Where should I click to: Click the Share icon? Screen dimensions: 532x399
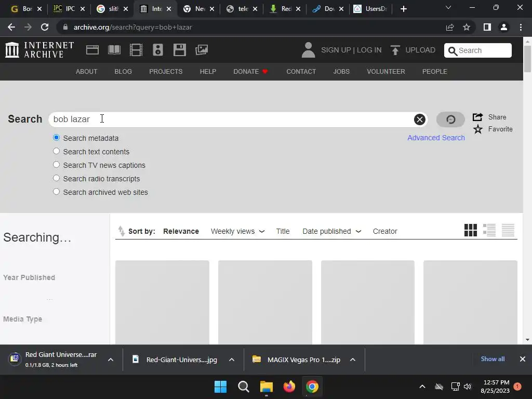(x=478, y=117)
